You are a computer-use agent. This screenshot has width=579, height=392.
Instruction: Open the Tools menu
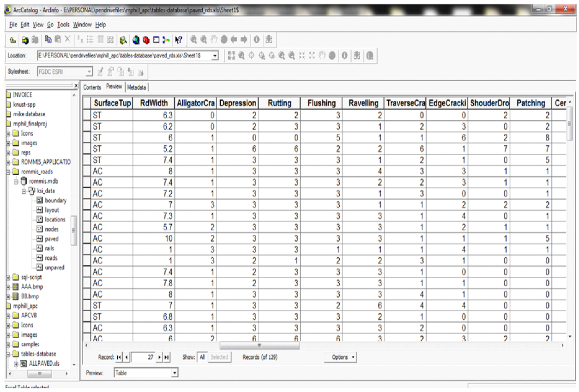pos(63,24)
